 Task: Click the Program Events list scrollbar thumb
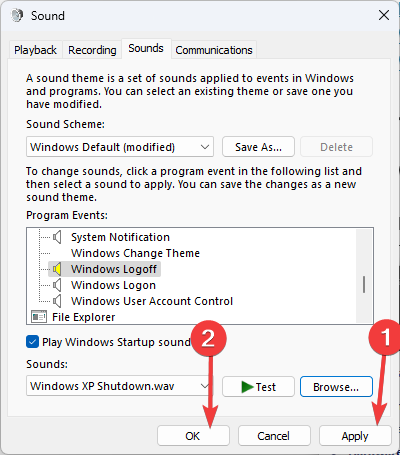tap(364, 284)
